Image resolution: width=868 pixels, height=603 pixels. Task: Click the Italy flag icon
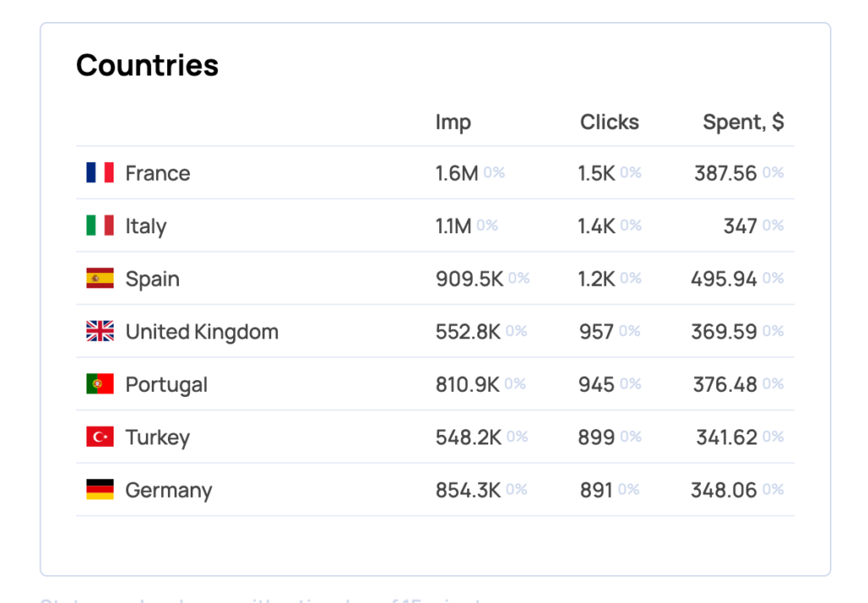pos(100,226)
